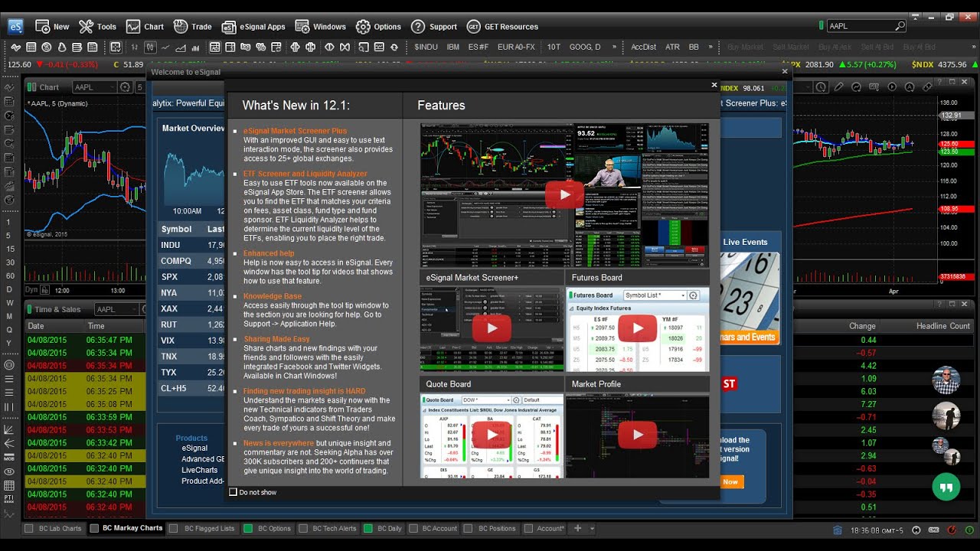Switch to the BC Options page tab
The width and height of the screenshot is (980, 551).
click(267, 528)
